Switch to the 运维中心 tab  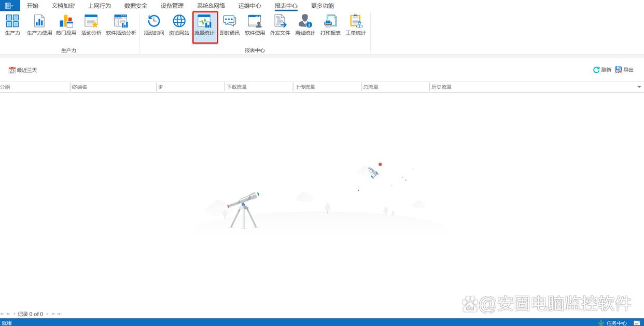click(250, 6)
